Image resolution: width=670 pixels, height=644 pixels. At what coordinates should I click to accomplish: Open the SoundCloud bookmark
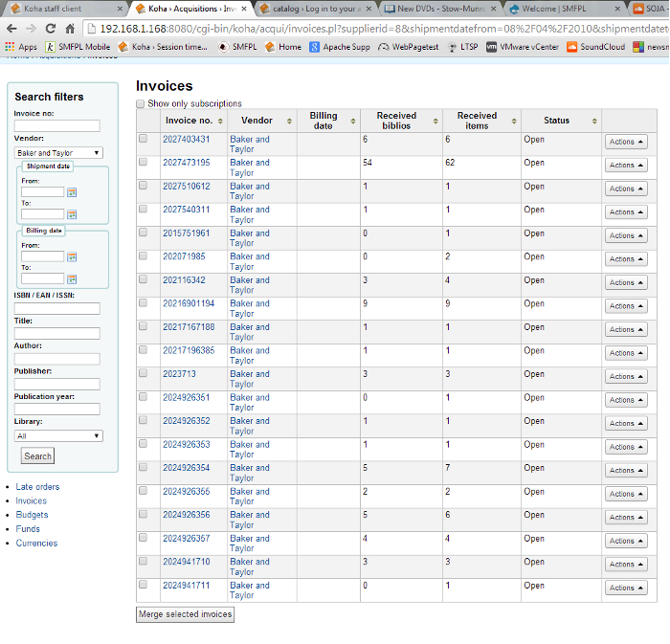coord(595,46)
